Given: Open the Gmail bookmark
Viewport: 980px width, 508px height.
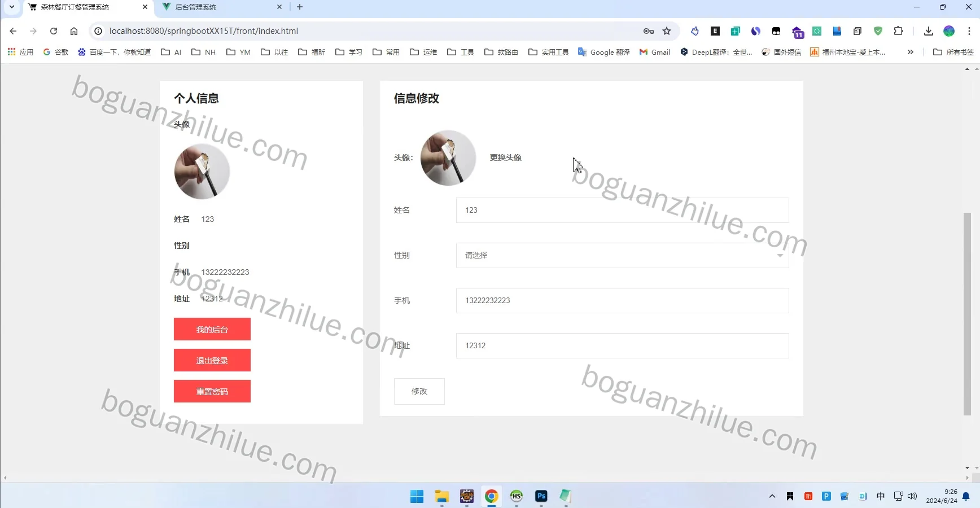Looking at the screenshot, I should (655, 52).
